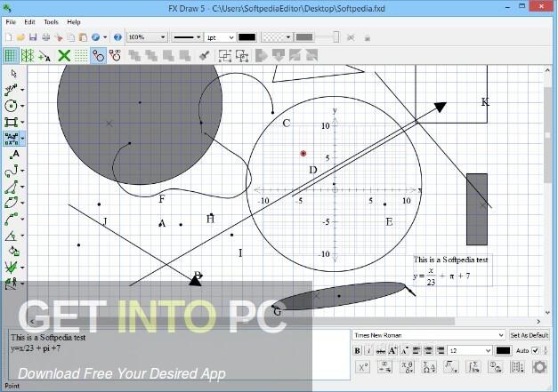Toggle the isometric grid display
This screenshot has height=392, width=558.
pyautogui.click(x=28, y=55)
